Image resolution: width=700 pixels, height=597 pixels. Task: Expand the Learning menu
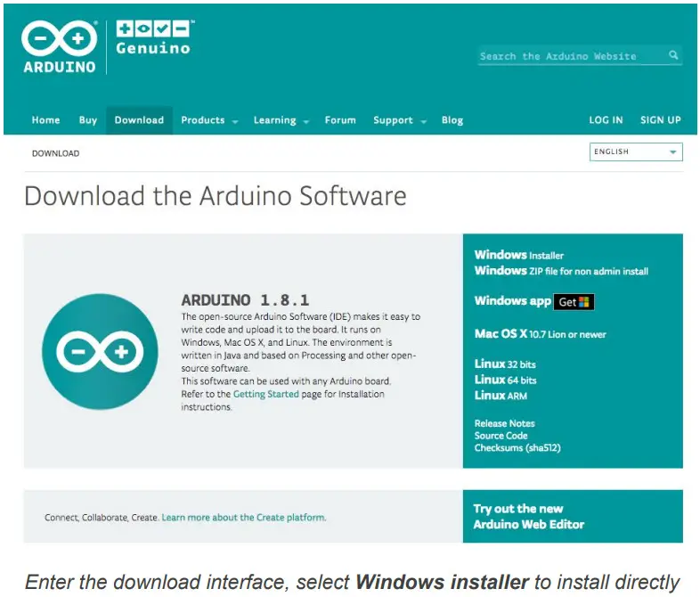[281, 120]
